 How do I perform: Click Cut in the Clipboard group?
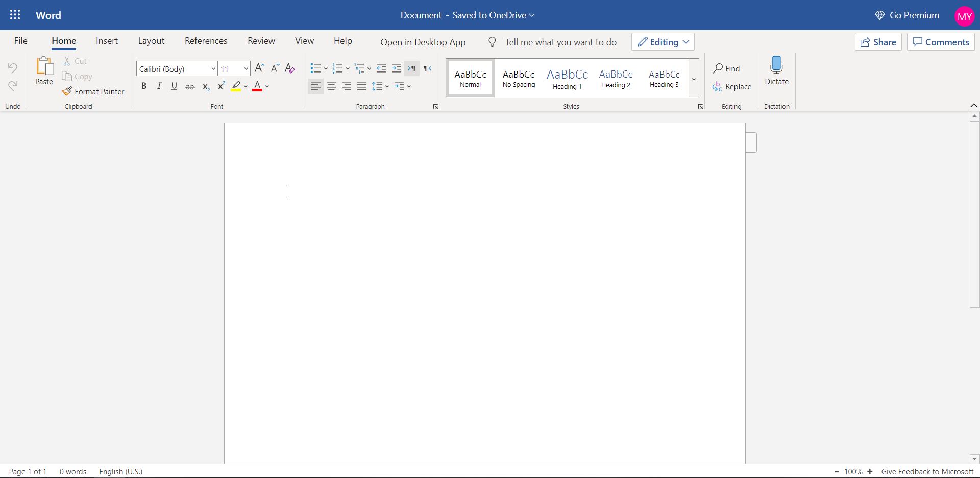tap(75, 61)
